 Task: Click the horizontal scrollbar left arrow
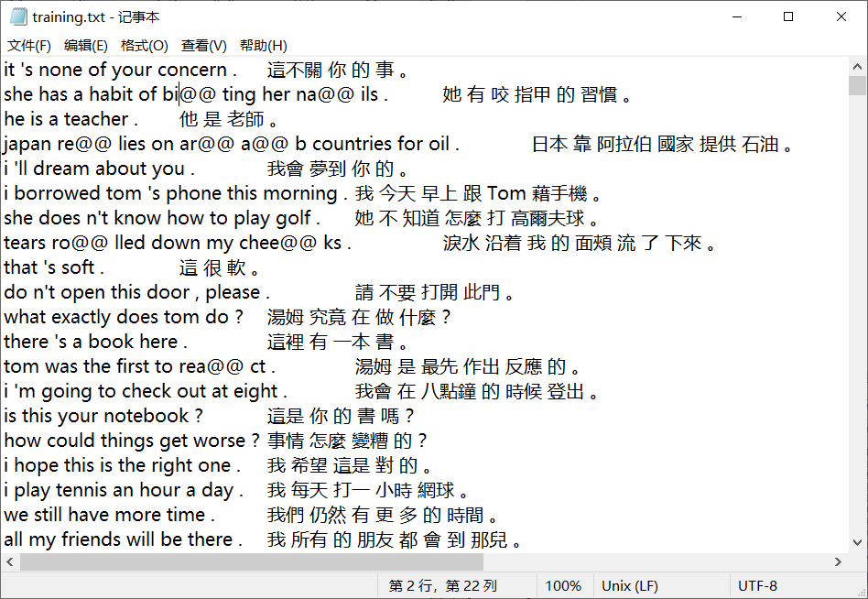[10, 562]
